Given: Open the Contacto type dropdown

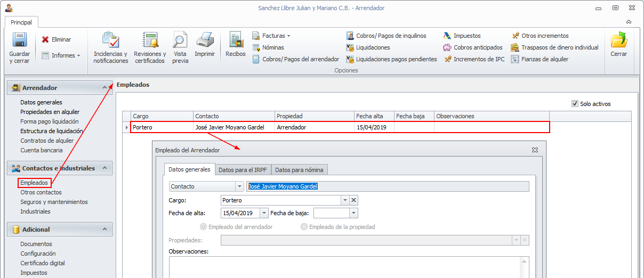Looking at the screenshot, I should (239, 186).
